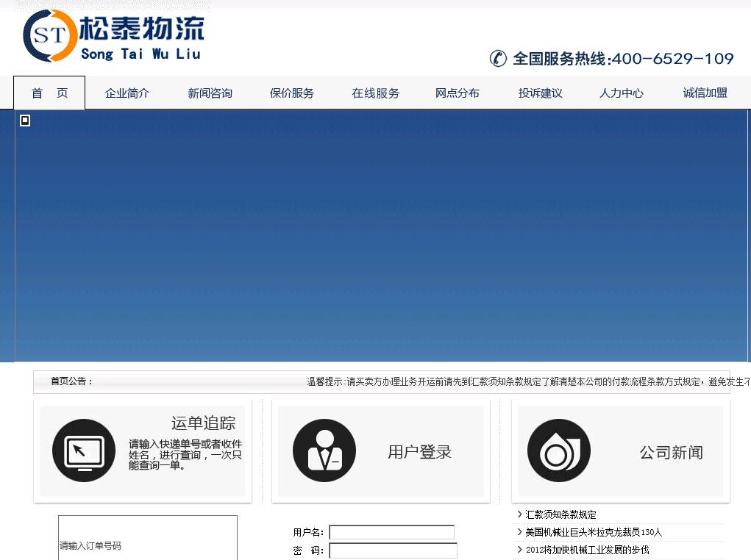View 网点分布 page
Image resolution: width=751 pixels, height=560 pixels.
pos(458,93)
